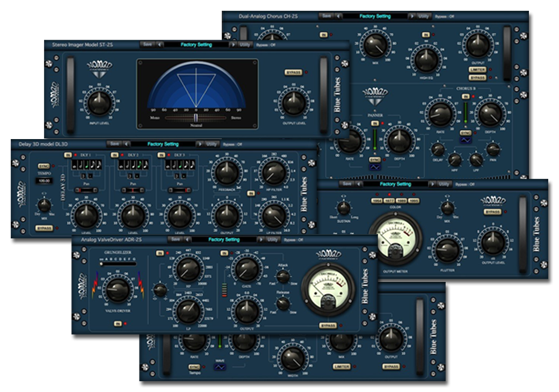Open the Utility menu in Stereo Imager
Image resolution: width=559 pixels, height=392 pixels.
point(245,45)
